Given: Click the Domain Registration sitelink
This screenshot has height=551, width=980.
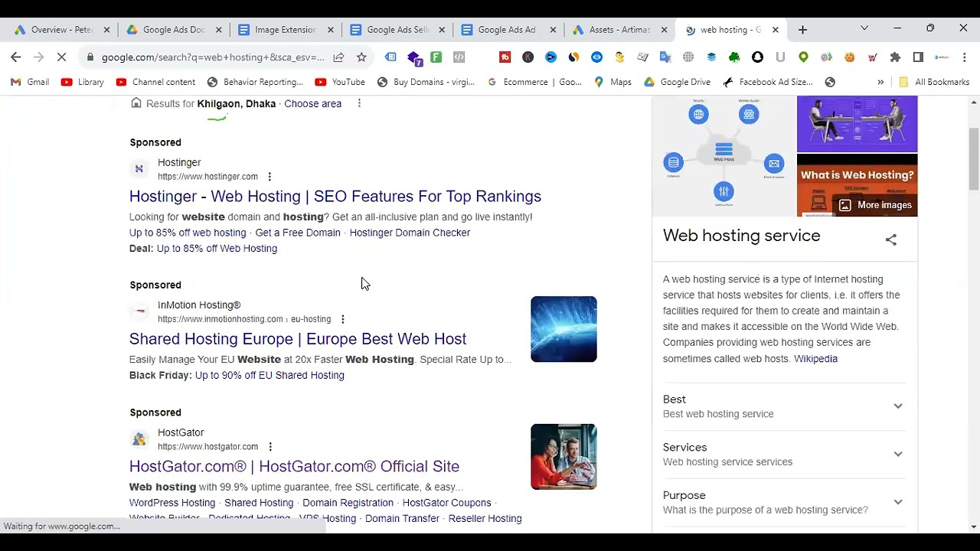Looking at the screenshot, I should tap(348, 503).
